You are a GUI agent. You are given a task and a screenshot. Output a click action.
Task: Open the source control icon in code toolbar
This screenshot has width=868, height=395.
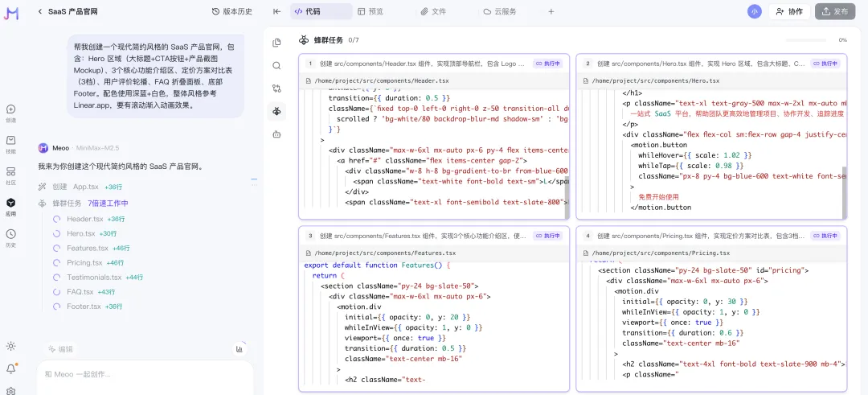click(x=276, y=88)
